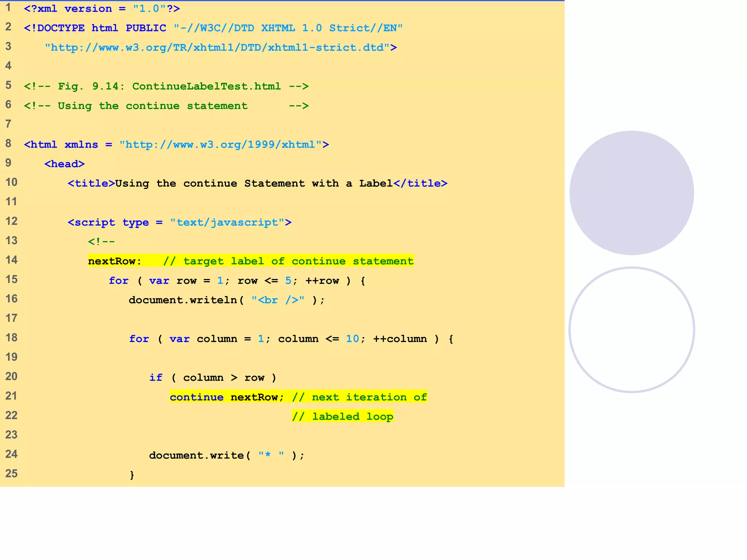Click line number 21 in the gutter
The height and width of the screenshot is (560, 747).
(x=11, y=396)
